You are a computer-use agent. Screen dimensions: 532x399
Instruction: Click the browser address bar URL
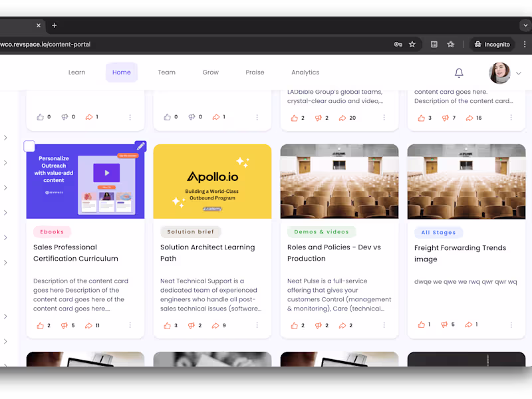tap(45, 45)
